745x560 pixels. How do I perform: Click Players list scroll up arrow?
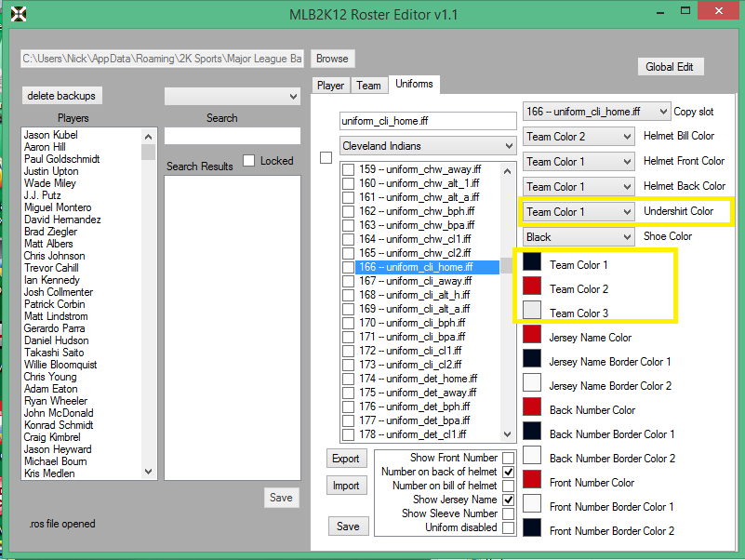[x=148, y=137]
